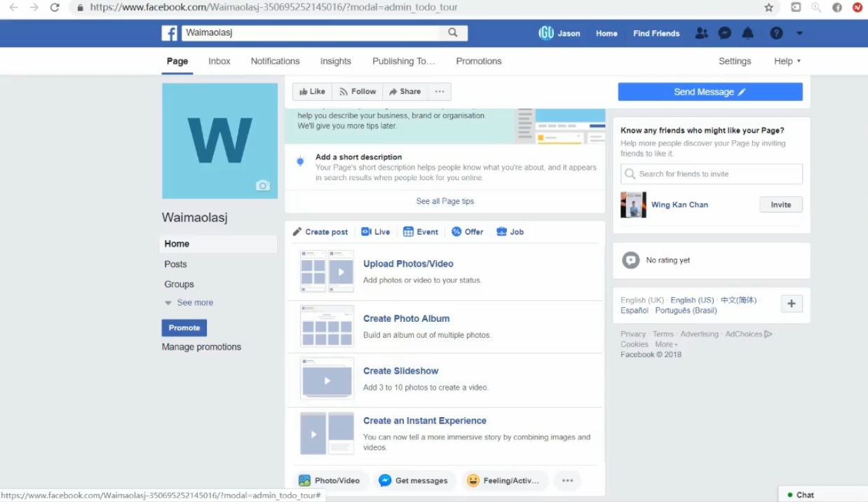Click the Follow button
The image size is (868, 502).
coord(358,92)
